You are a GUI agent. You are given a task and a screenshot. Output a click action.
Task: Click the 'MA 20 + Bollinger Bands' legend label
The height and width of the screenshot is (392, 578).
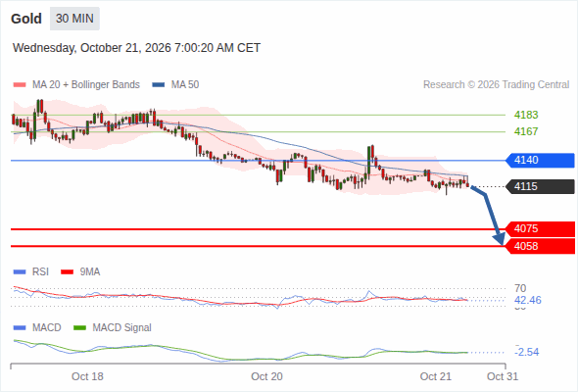point(86,85)
